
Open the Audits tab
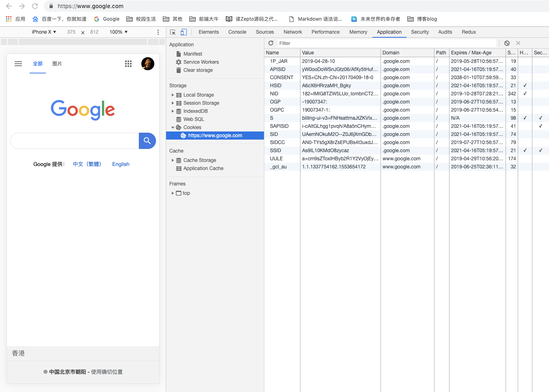point(445,32)
